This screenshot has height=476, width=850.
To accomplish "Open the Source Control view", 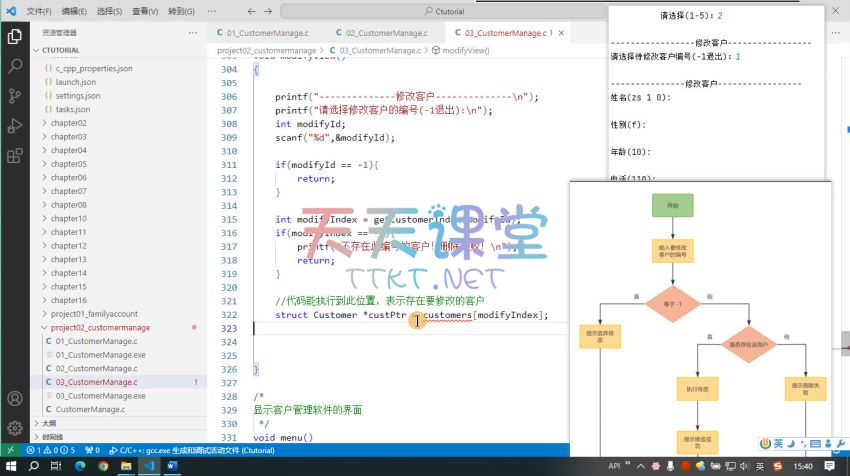I will pyautogui.click(x=15, y=97).
